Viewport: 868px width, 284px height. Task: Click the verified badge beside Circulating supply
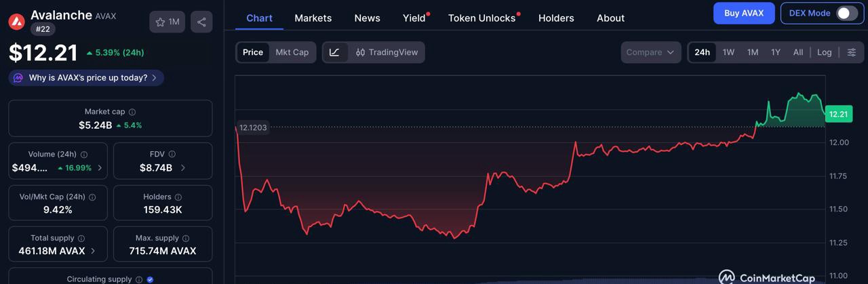[x=150, y=279]
